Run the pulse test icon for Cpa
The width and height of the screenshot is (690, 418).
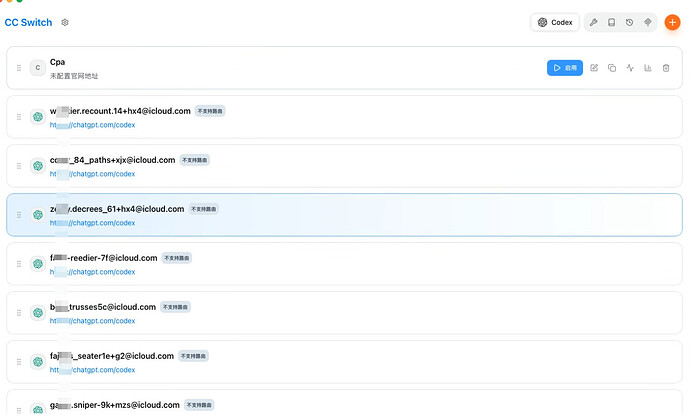pos(630,68)
